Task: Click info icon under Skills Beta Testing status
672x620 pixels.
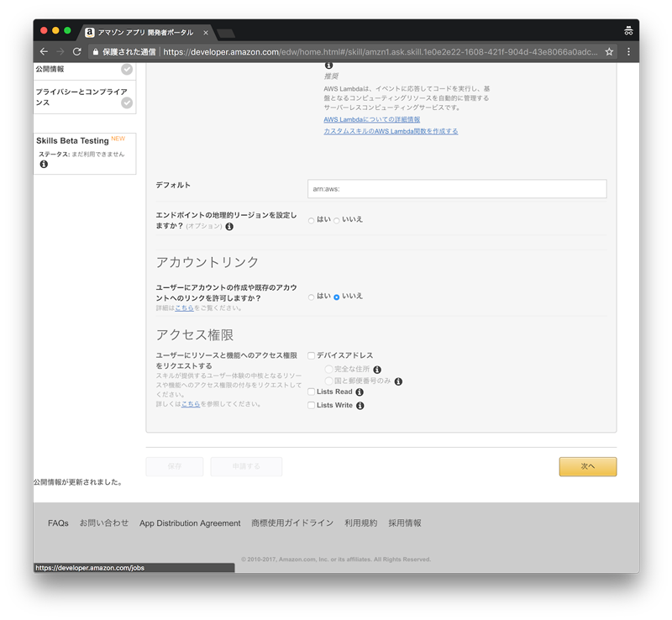Action: tap(44, 164)
